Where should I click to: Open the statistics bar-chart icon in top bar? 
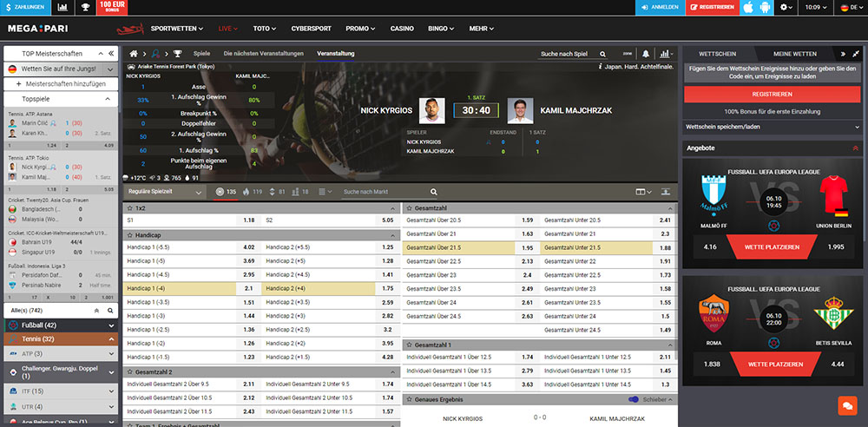coord(62,7)
